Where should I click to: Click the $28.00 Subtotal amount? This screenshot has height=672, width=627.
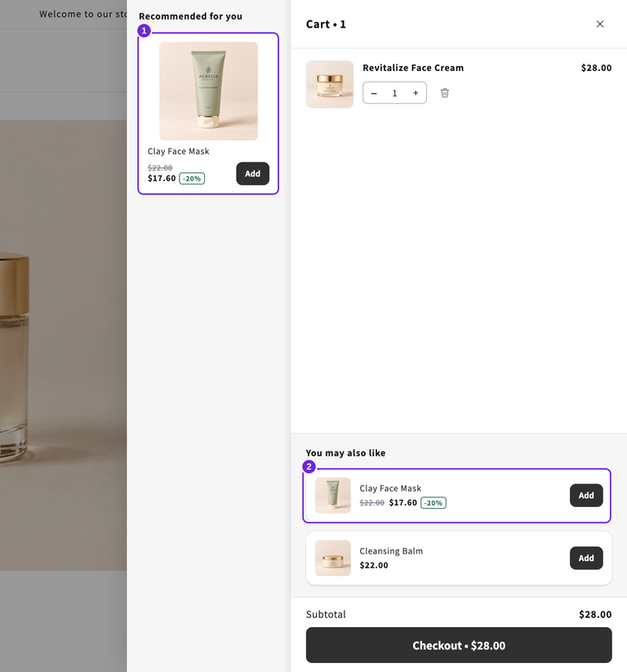(x=595, y=614)
